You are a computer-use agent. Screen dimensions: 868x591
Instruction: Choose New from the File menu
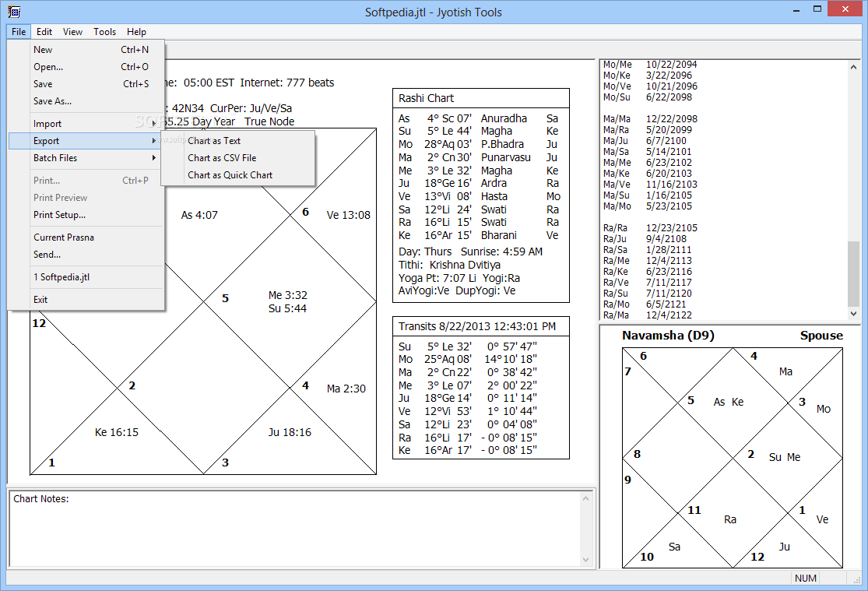(86, 49)
